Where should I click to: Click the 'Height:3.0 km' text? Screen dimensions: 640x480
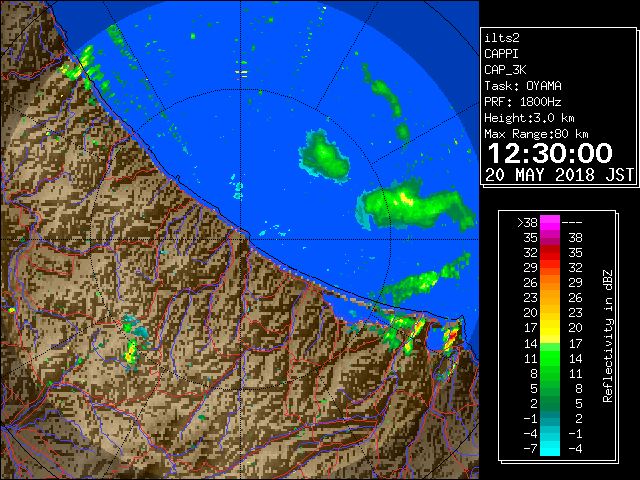[529, 118]
